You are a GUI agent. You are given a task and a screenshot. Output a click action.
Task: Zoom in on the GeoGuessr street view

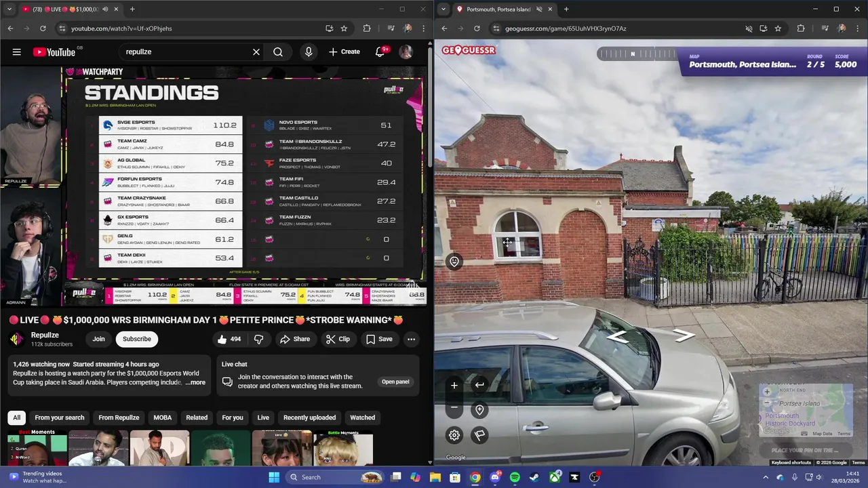(454, 385)
